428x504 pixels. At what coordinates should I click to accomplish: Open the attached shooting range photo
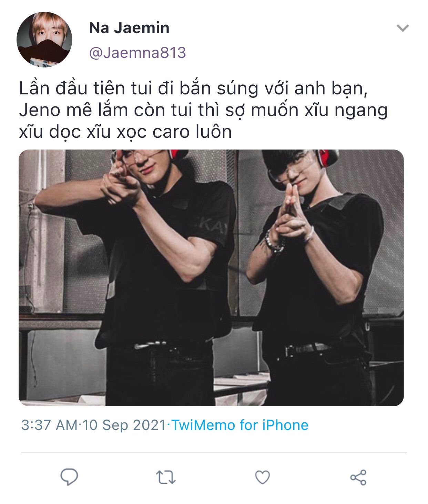click(x=211, y=278)
